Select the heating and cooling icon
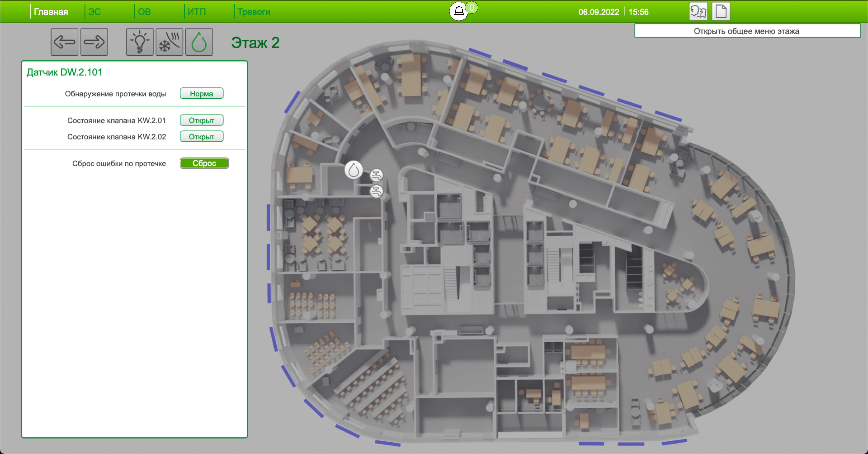Screen dimensions: 868x454 click(x=169, y=42)
